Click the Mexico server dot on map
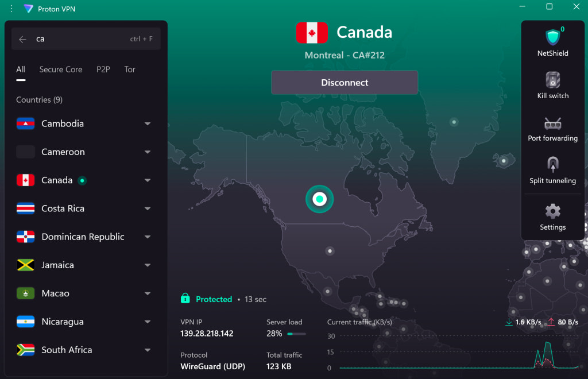 (328, 291)
